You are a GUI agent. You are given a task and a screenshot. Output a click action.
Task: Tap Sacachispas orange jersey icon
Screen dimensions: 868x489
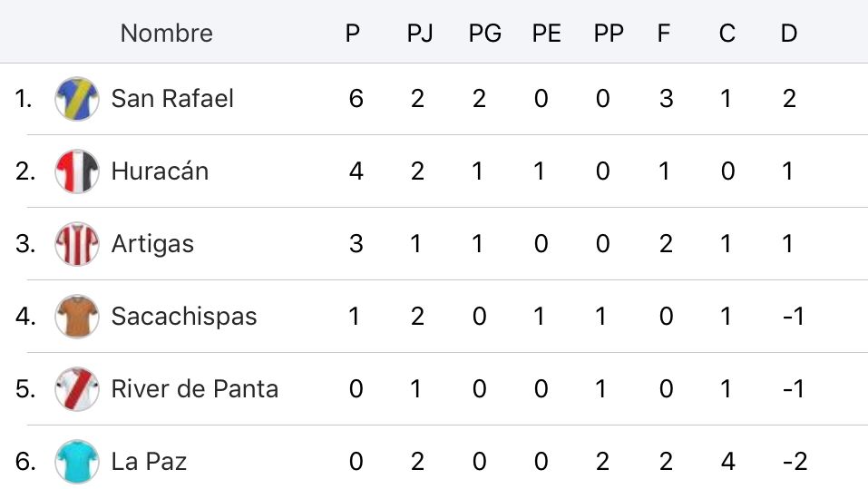click(77, 317)
